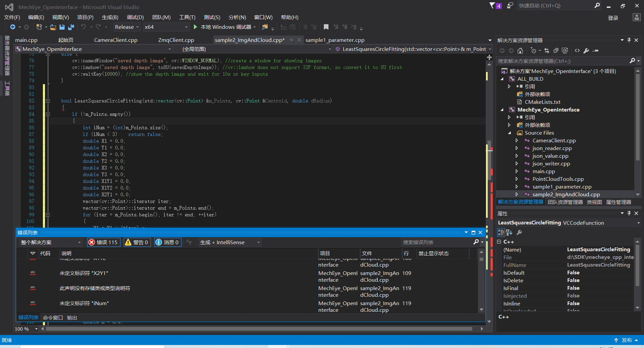This screenshot has width=644, height=348.
Task: Expand the CameraClient.cpp tree node
Action: click(517, 141)
